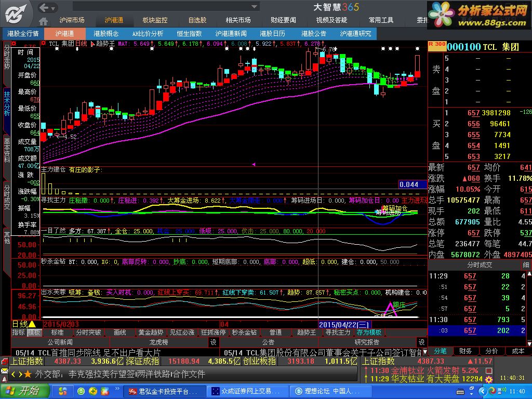Image resolution: width=532 pixels, height=399 pixels.
Task: Select the 基本资料 side tab
Action: coord(7,150)
